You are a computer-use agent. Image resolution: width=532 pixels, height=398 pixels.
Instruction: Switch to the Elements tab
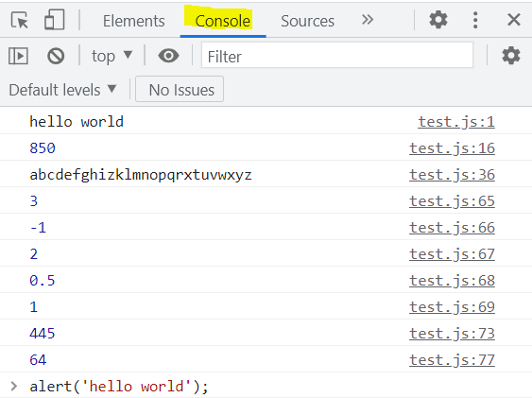[133, 21]
